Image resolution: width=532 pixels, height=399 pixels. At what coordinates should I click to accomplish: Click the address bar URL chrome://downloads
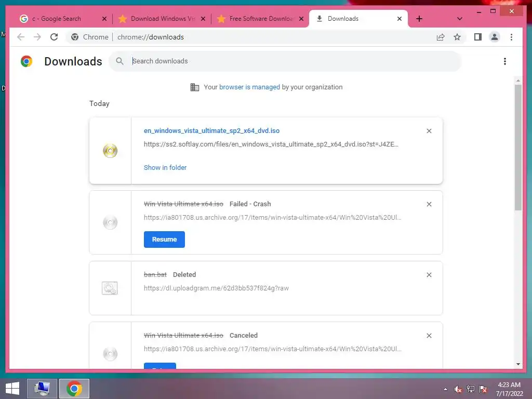point(151,37)
